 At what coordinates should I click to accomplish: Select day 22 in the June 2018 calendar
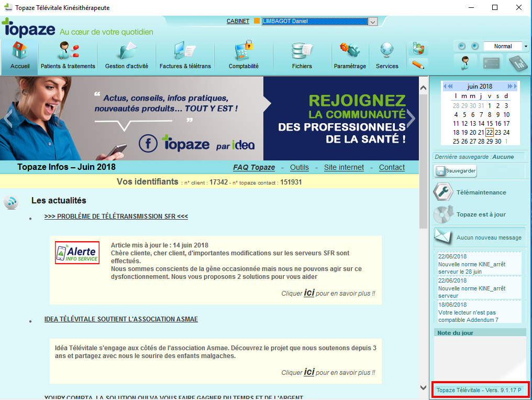pos(489,133)
